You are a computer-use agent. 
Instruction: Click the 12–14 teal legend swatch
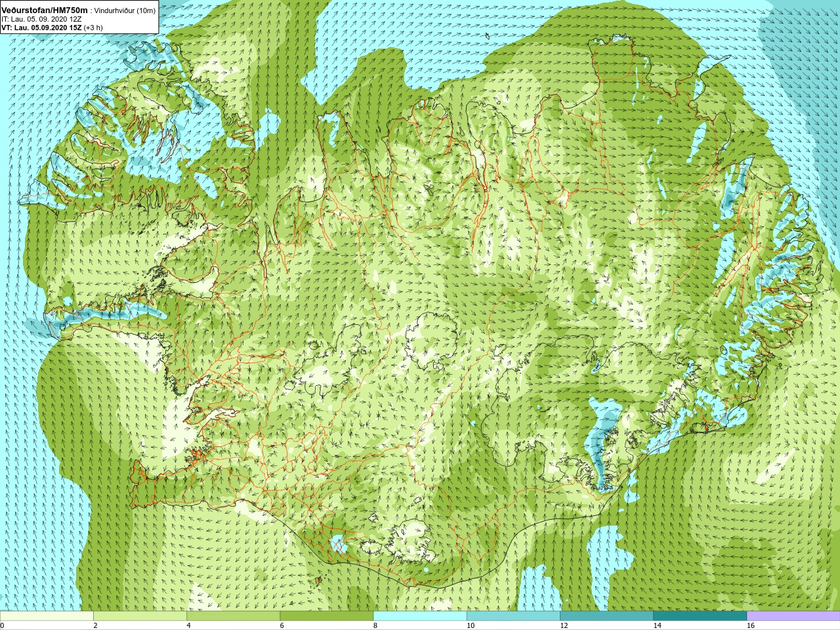coord(606,616)
